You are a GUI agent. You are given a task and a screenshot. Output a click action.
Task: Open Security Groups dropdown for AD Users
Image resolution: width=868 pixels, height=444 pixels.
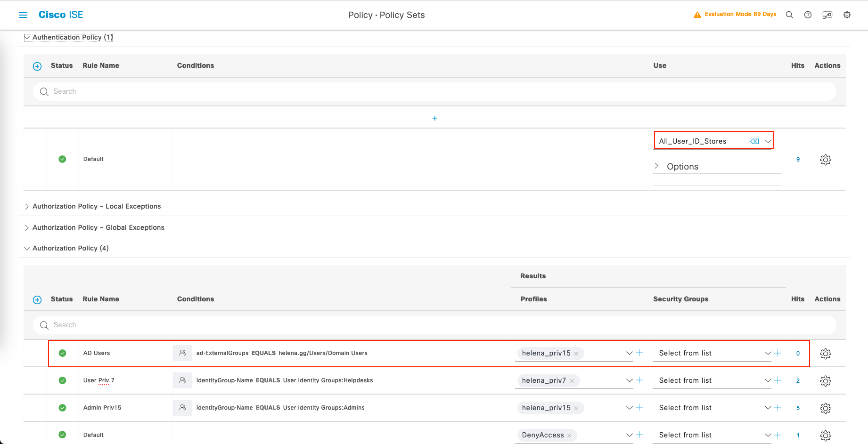(x=767, y=353)
